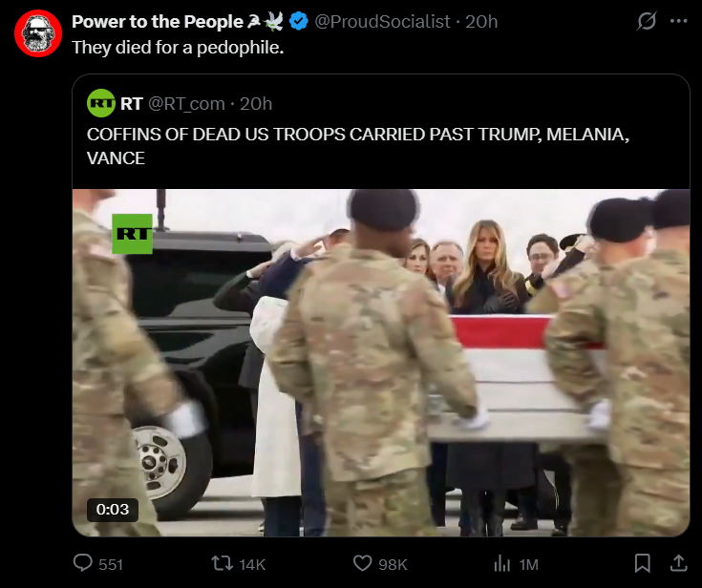Open the Karl Marx profile avatar

click(x=38, y=33)
